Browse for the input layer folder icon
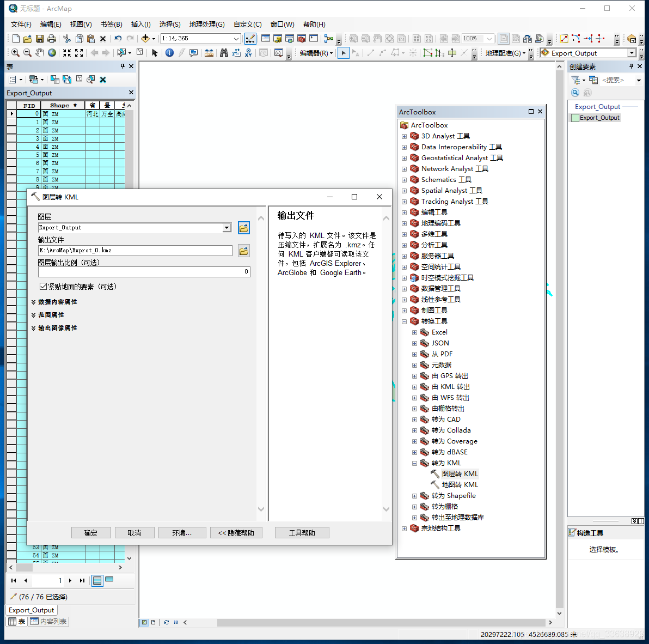Image resolution: width=649 pixels, height=644 pixels. pos(244,228)
